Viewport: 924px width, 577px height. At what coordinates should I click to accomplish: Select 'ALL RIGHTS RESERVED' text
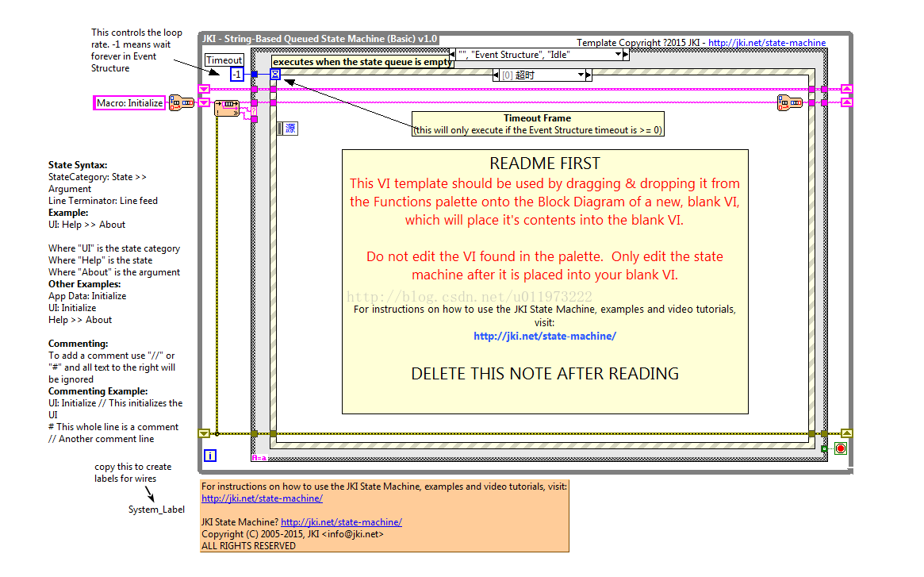[x=248, y=546]
